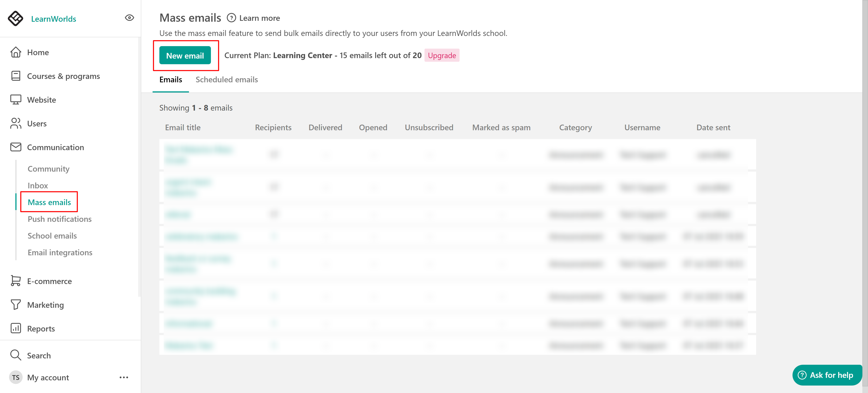868x393 pixels.
Task: Collapse the Communication envelope section
Action: click(16, 147)
